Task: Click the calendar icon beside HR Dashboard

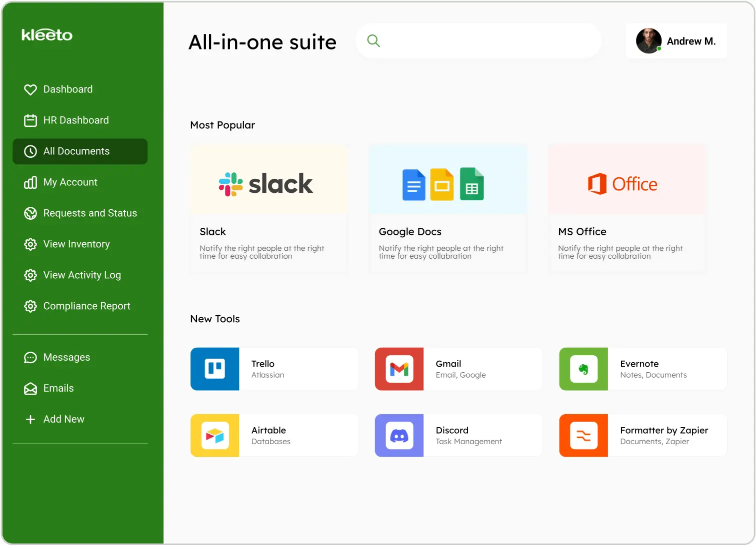Action: point(30,120)
